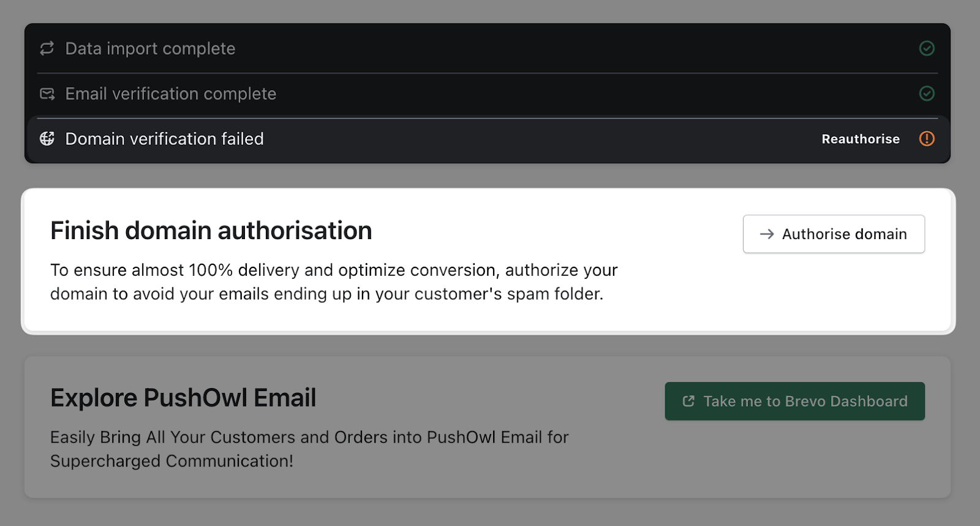
Task: Click the Email verification envelope icon
Action: [x=47, y=94]
